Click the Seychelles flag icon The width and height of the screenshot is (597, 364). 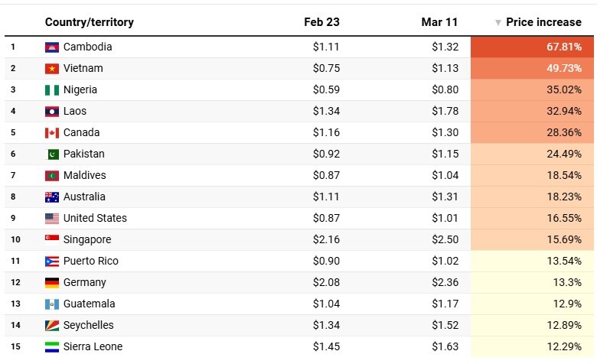point(52,326)
